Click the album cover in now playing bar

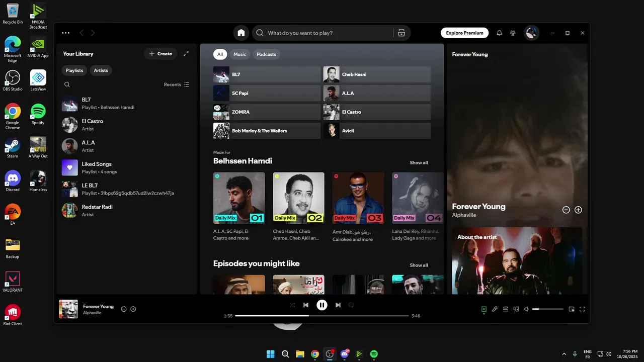(x=68, y=309)
